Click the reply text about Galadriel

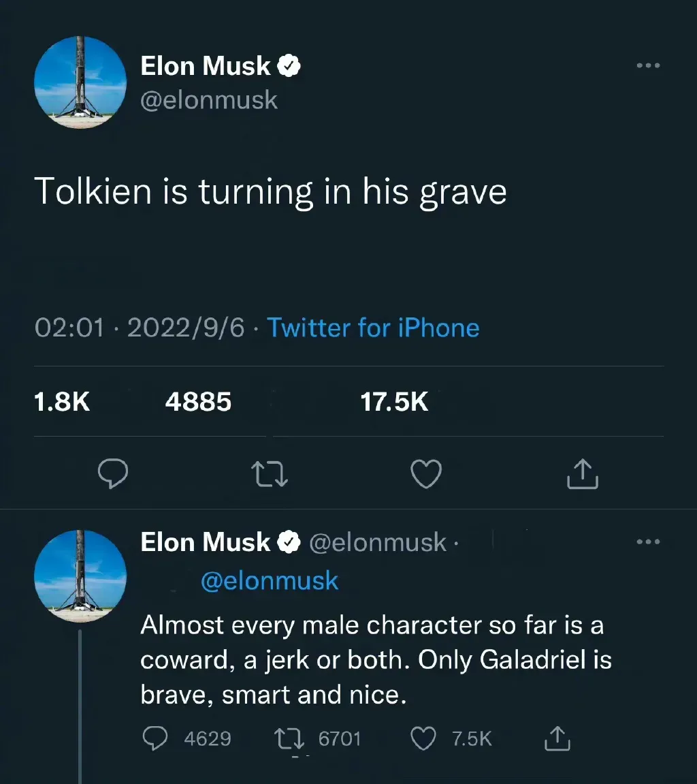coord(374,661)
